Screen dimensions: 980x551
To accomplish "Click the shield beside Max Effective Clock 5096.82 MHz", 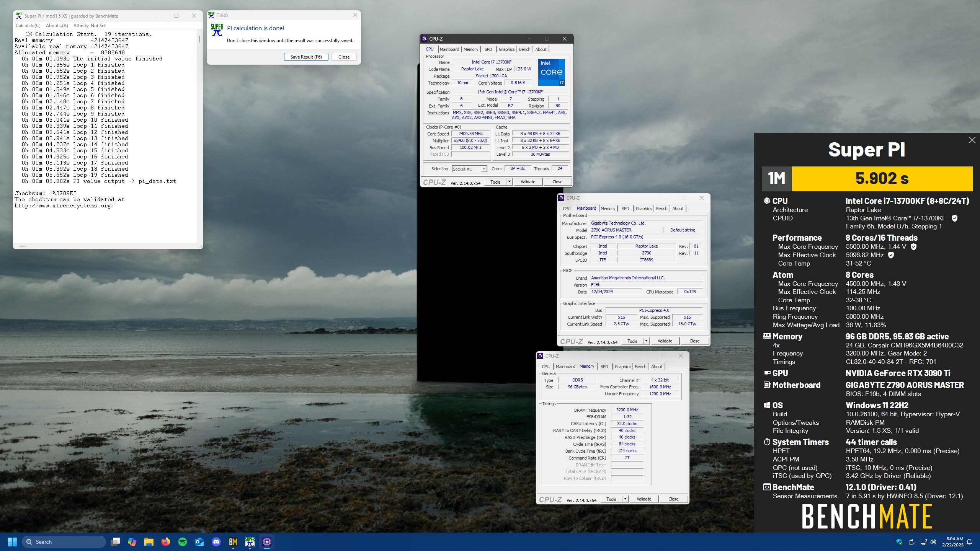I will tap(891, 255).
